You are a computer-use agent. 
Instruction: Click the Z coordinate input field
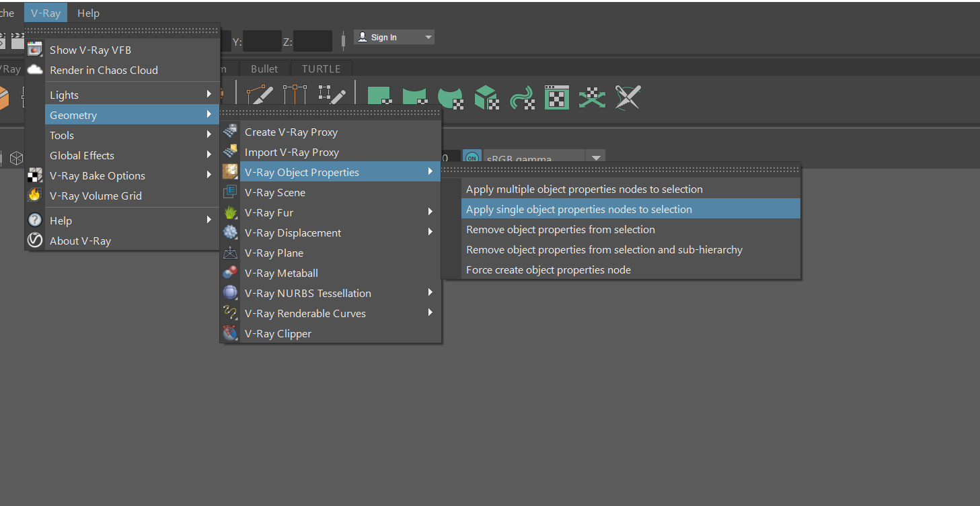point(313,41)
